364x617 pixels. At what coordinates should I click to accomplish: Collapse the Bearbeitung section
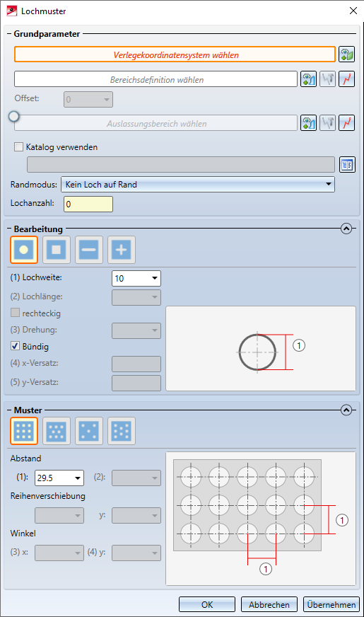346,229
